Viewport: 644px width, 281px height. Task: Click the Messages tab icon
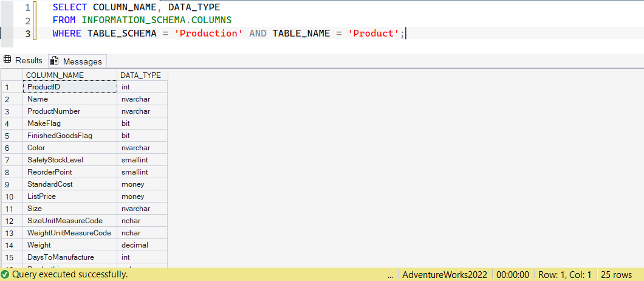coord(54,61)
